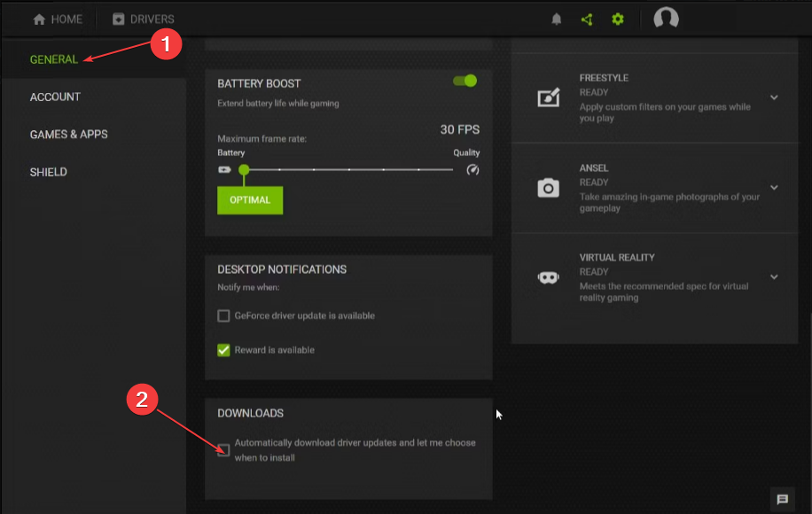Click the Downloads heading
The image size is (812, 514).
251,413
